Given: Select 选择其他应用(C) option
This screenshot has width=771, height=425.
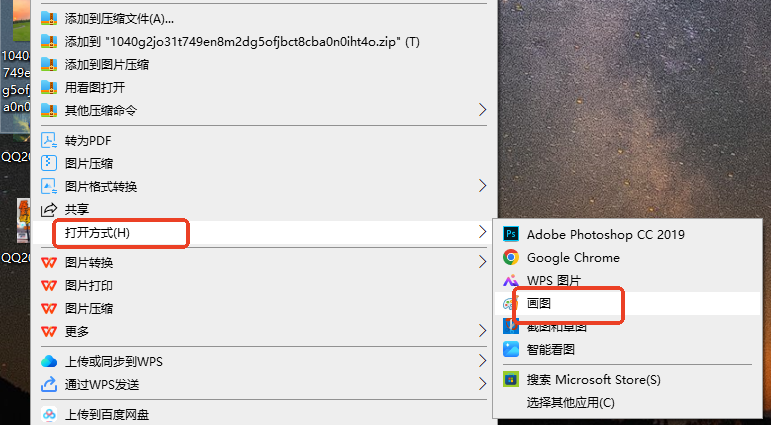Looking at the screenshot, I should point(570,402).
